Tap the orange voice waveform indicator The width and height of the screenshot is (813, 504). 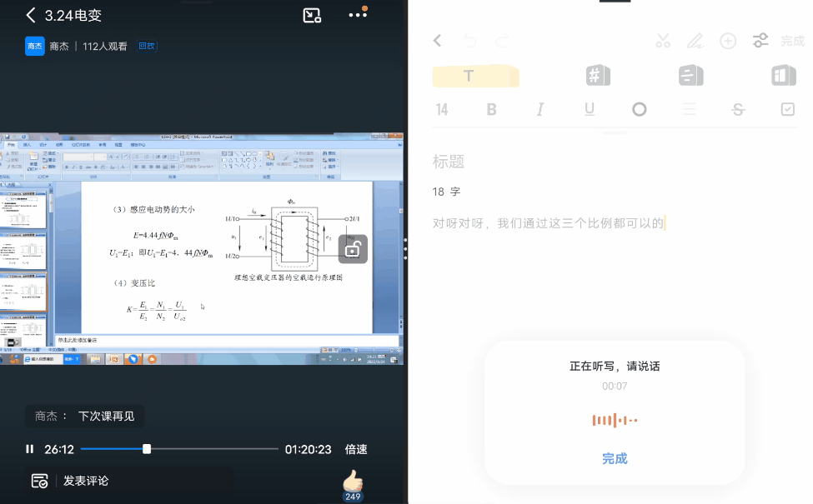pos(615,420)
